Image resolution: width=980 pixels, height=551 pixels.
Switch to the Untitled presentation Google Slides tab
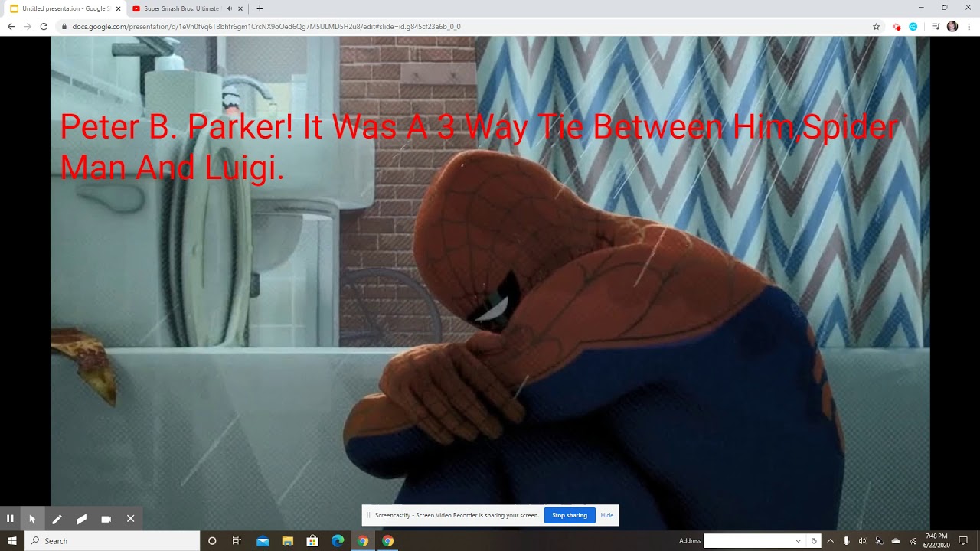(65, 8)
